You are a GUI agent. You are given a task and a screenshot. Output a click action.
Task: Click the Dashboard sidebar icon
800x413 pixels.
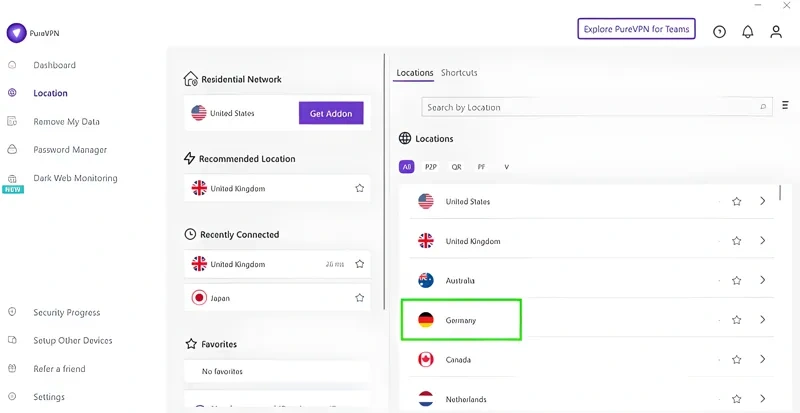pos(12,65)
